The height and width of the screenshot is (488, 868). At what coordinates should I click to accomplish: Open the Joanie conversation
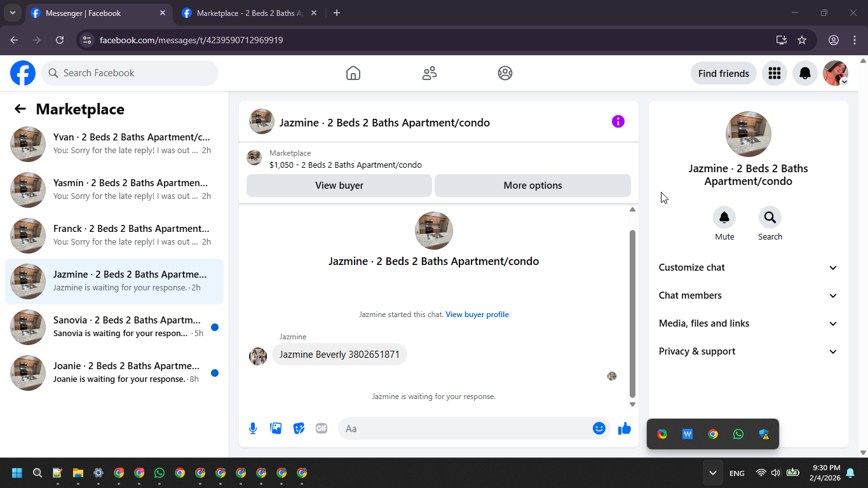[x=114, y=373]
